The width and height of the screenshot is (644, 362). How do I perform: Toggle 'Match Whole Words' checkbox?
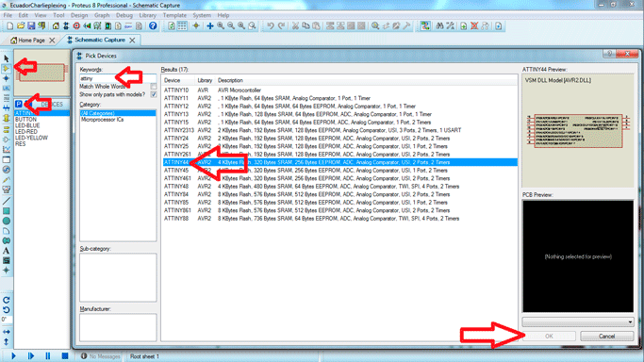[x=153, y=87]
